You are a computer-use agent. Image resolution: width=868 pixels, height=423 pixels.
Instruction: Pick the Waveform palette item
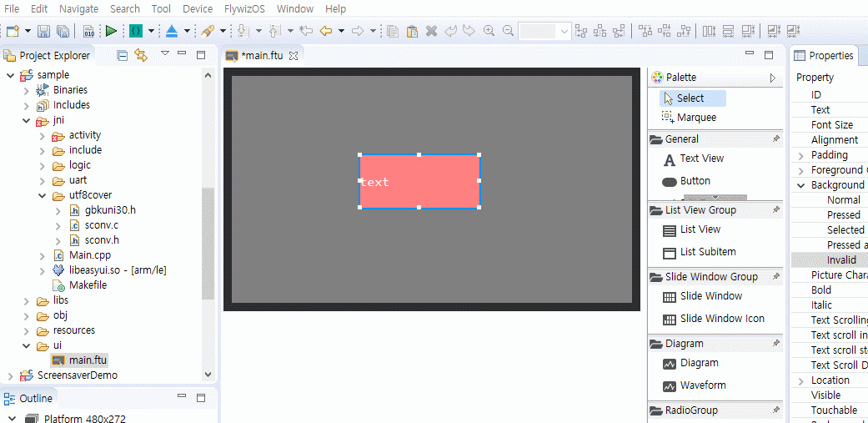click(695, 385)
